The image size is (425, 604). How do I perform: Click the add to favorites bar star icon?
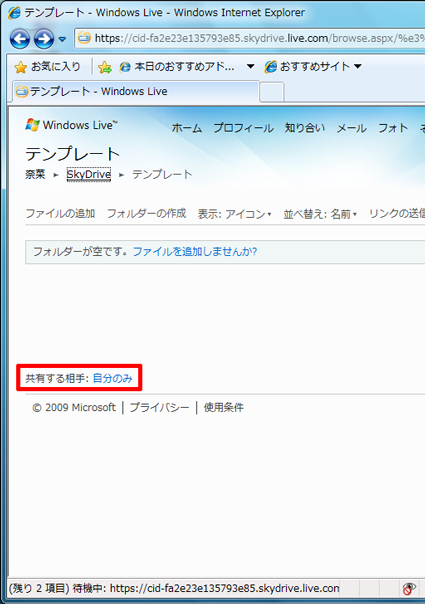click(x=105, y=67)
